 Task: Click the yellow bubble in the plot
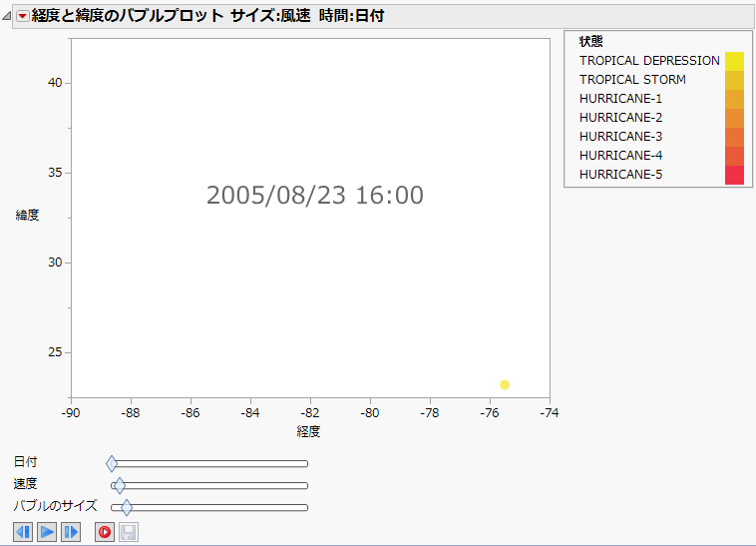click(505, 384)
